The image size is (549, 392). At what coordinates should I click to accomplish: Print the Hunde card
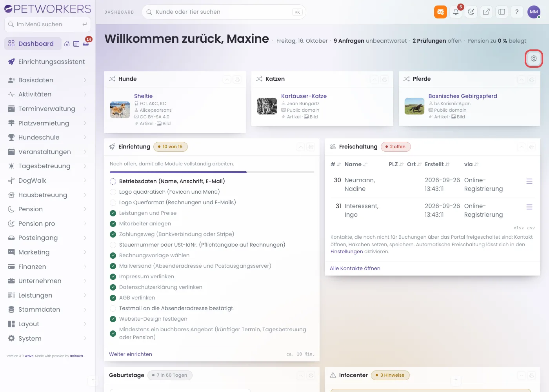pos(237,80)
